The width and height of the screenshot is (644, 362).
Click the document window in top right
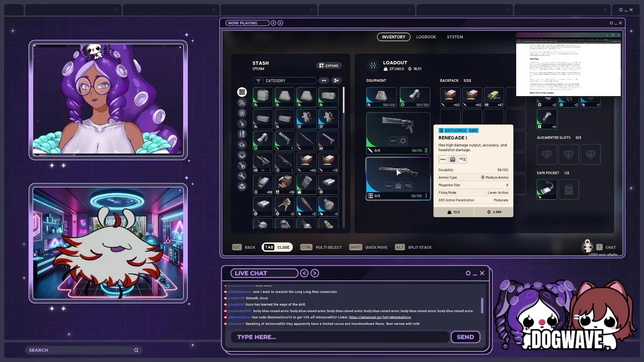pos(569,64)
